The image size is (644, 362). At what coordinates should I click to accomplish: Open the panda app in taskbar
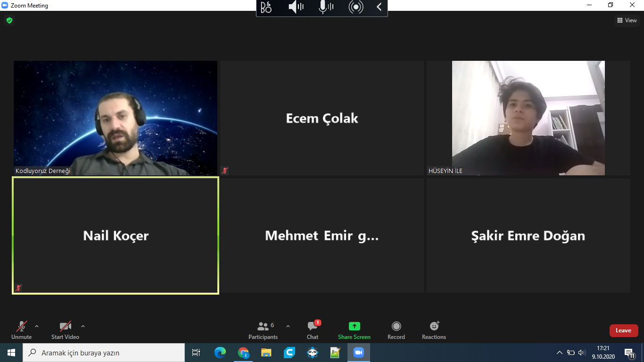[313, 353]
